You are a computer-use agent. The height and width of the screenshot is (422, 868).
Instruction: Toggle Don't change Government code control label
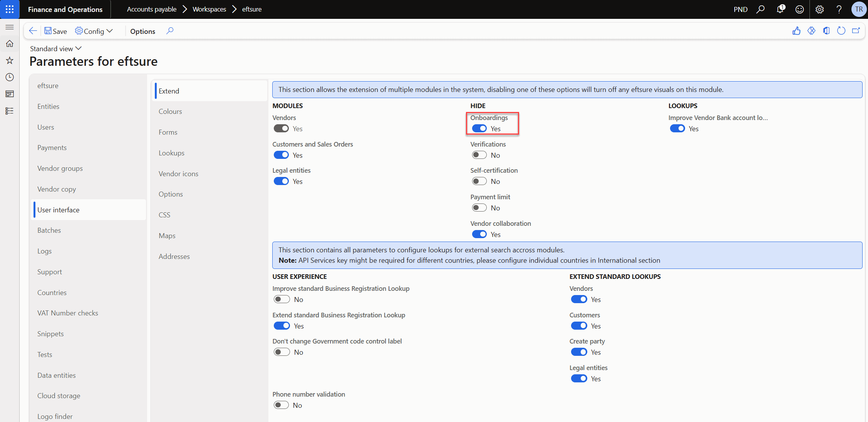click(282, 352)
